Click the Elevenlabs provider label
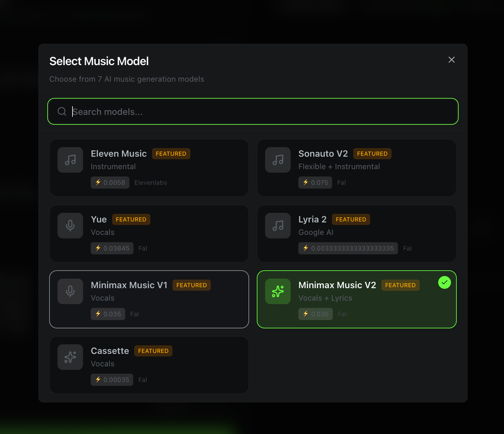 point(150,183)
